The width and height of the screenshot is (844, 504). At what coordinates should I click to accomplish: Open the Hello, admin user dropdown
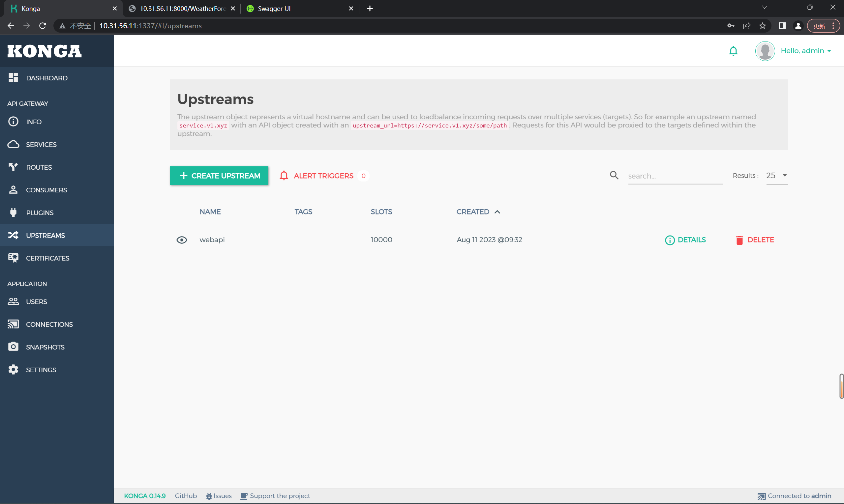click(x=805, y=51)
